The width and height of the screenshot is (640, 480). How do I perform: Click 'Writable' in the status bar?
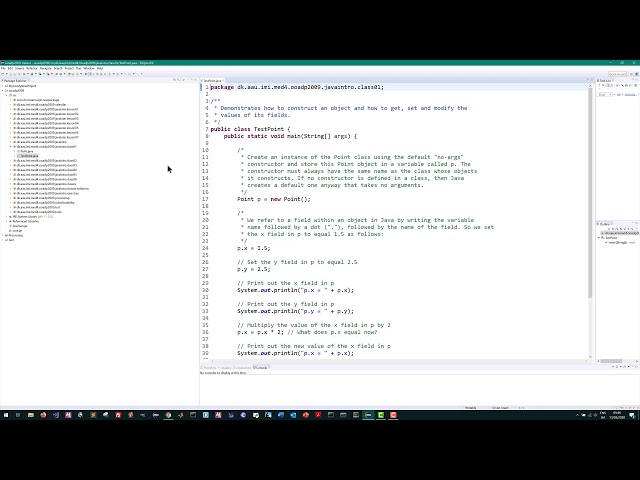coord(471,408)
